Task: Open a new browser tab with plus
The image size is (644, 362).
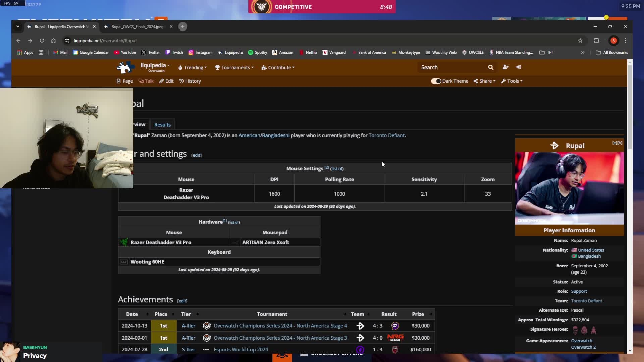Action: [x=183, y=27]
